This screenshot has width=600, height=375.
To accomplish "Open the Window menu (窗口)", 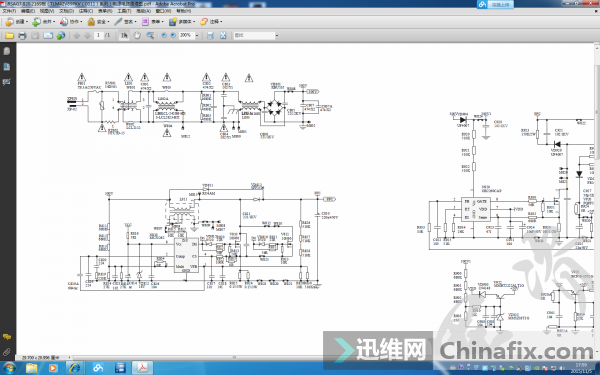I will tap(163, 11).
